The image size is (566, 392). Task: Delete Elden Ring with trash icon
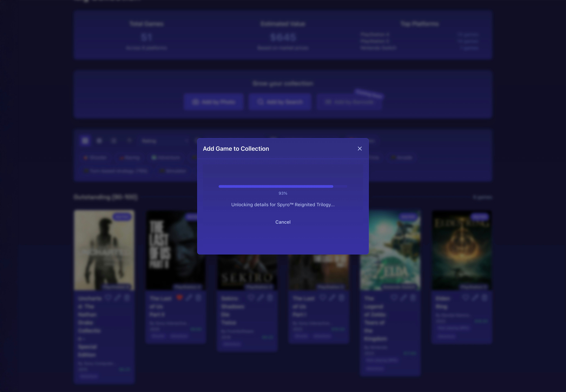point(484,298)
